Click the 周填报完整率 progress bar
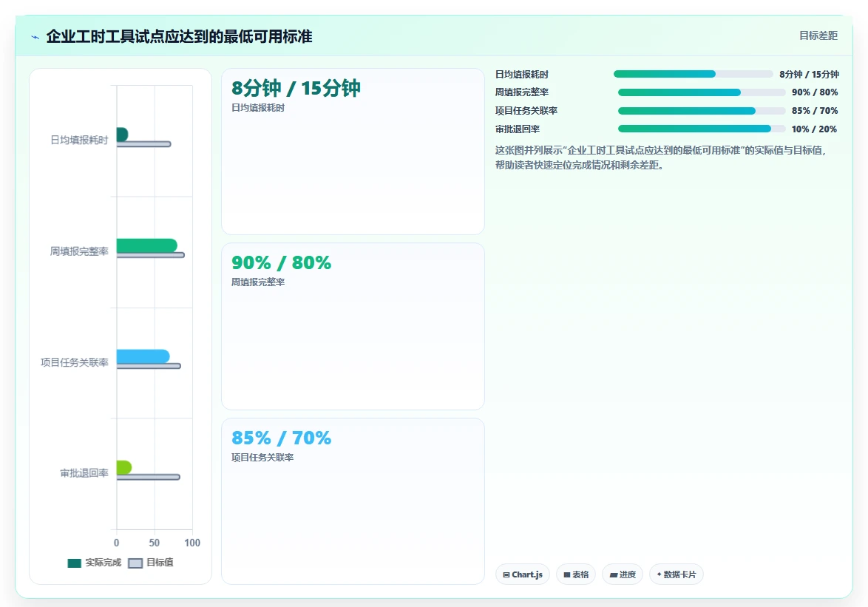Screen dimensions: 868x607 click(x=702, y=92)
